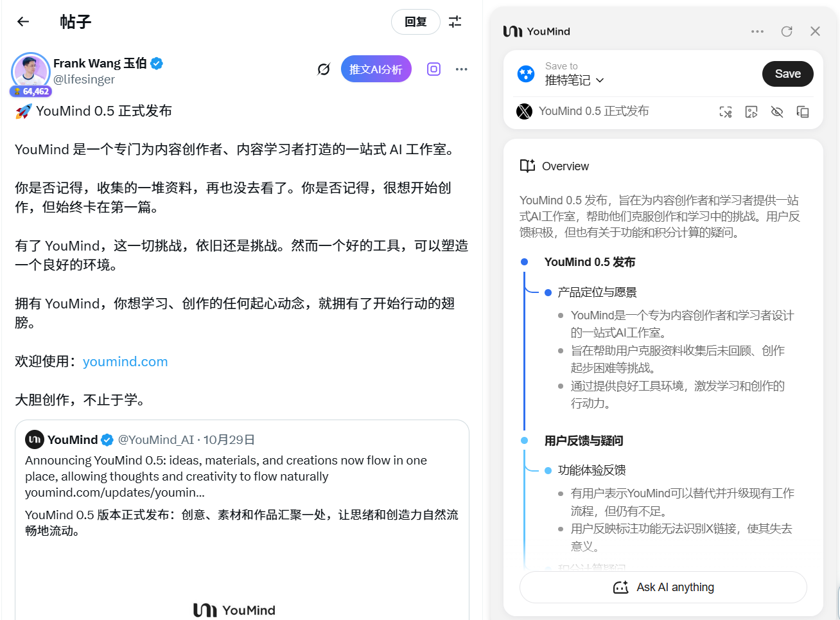The image size is (840, 620).
Task: Open the post's more options menu
Action: 462,69
